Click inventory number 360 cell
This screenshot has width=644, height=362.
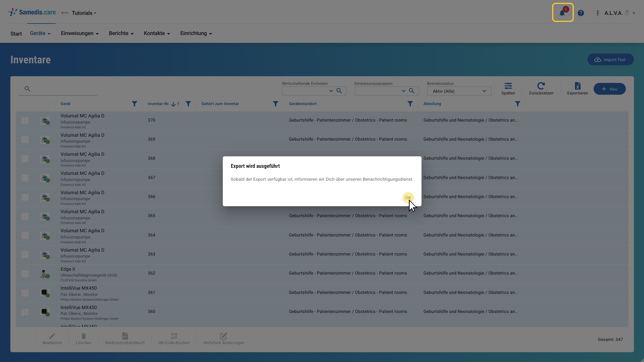151,312
